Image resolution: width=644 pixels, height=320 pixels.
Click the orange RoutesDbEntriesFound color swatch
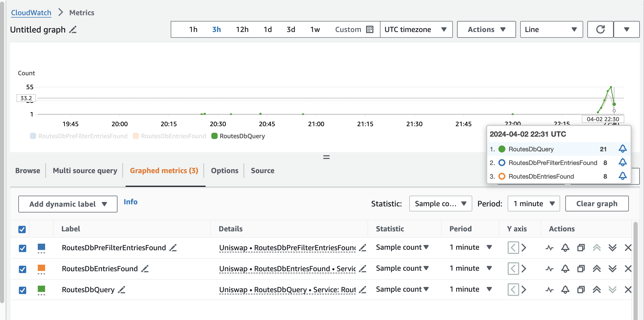(x=41, y=268)
